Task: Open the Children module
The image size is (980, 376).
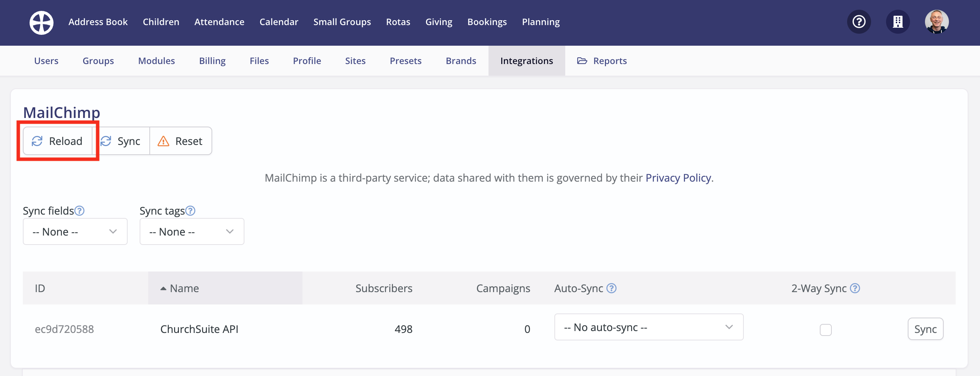Action: pyautogui.click(x=161, y=22)
